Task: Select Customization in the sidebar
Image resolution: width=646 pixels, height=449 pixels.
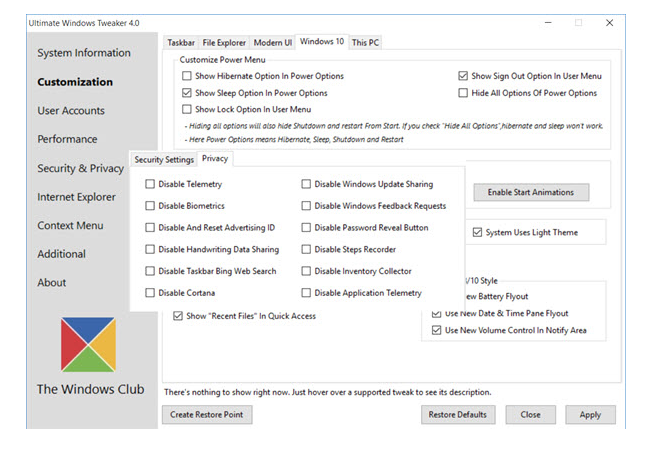Action: (x=75, y=82)
